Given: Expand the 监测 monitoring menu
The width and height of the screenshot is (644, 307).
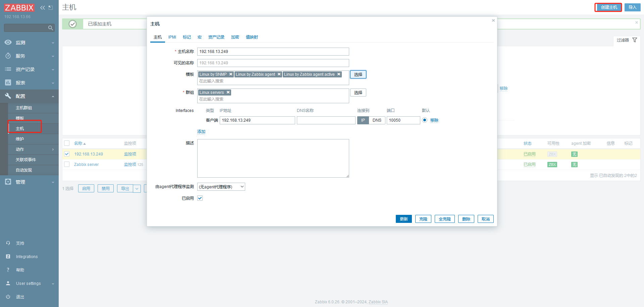Looking at the screenshot, I should (29, 43).
